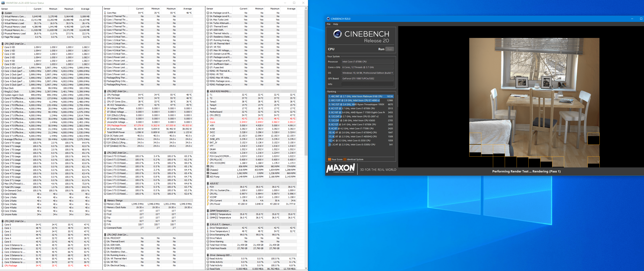Click the lightning icon beside Core 5 VID
The width and height of the screenshot is (644, 271).
(x=2, y=64)
